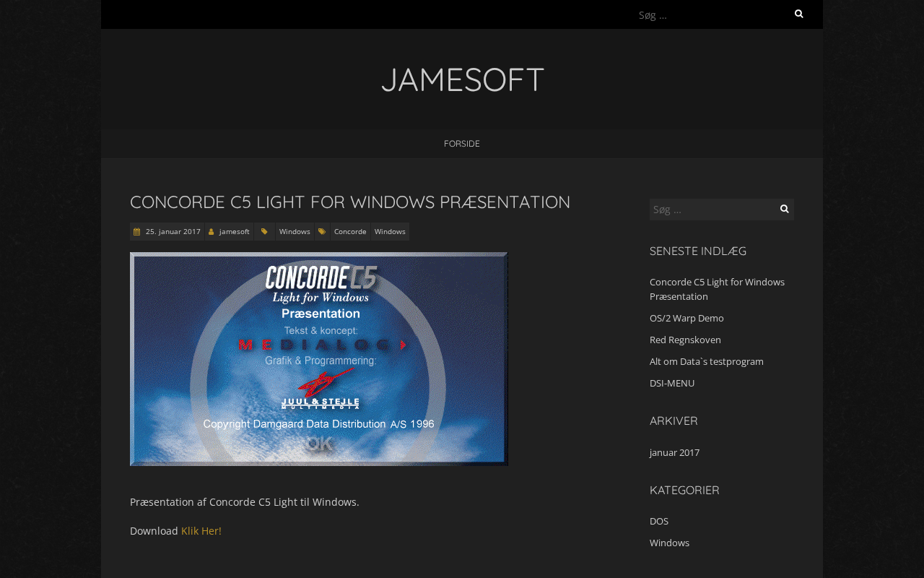Focus the sidebar search input field
Viewport: 924px width, 578px height.
[x=712, y=210]
